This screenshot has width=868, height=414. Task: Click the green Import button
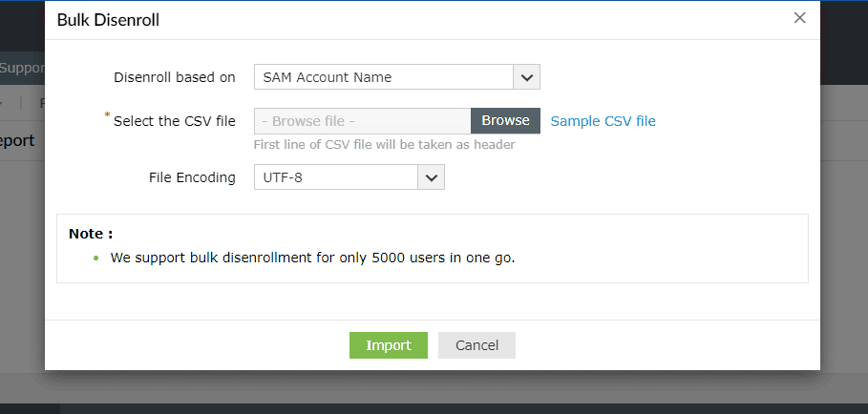pyautogui.click(x=388, y=345)
